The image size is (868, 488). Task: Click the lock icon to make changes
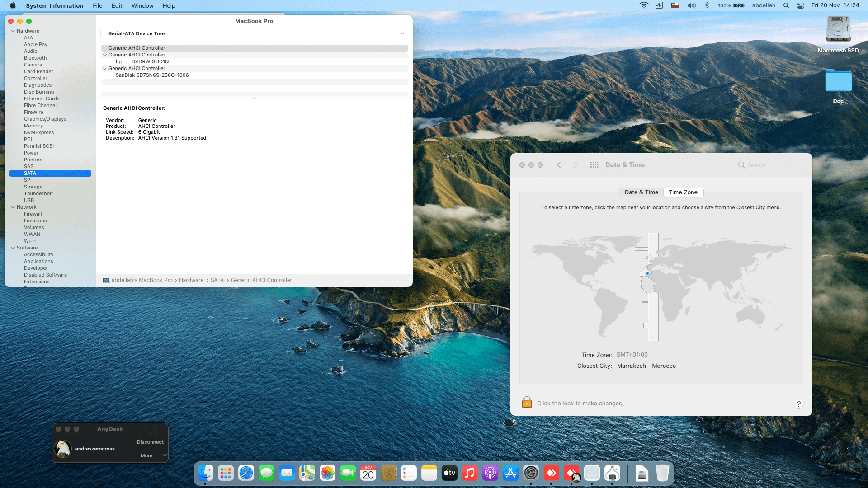pos(527,402)
